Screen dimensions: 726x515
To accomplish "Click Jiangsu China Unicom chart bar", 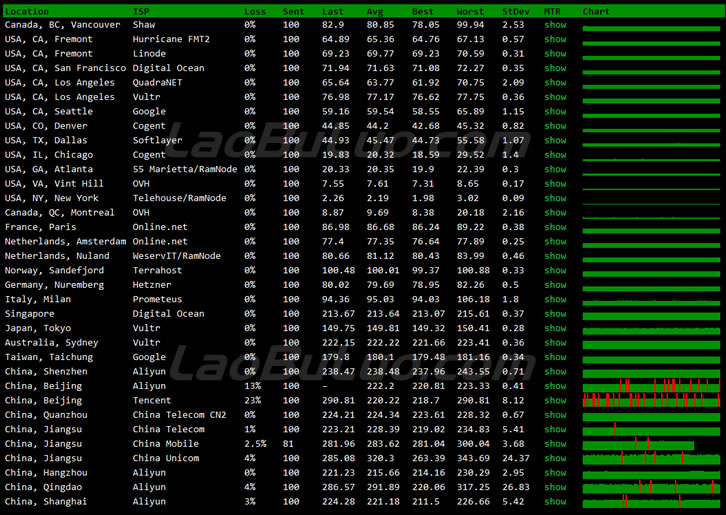I will click(651, 459).
